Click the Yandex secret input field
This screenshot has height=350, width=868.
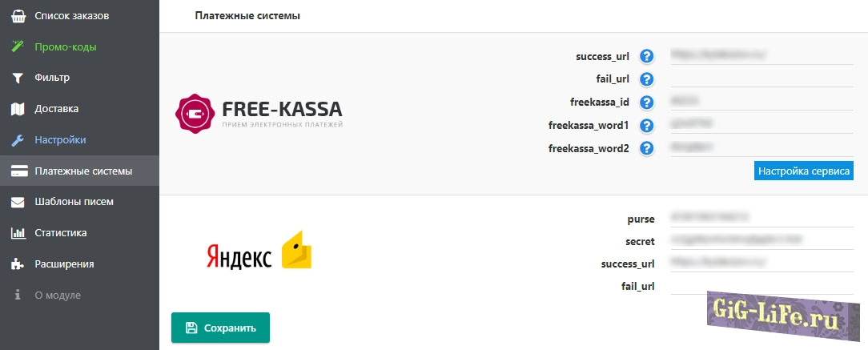coord(762,240)
